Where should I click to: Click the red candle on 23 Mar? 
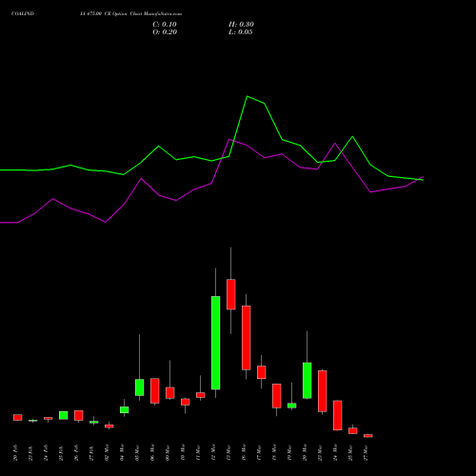click(x=323, y=391)
